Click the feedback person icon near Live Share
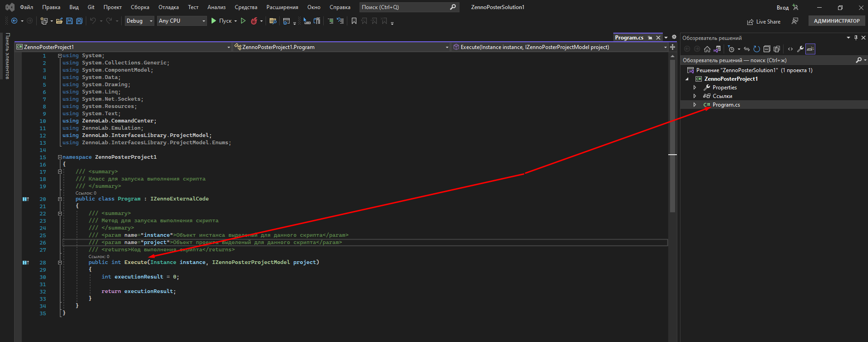Viewport: 868px width, 342px height. pos(795,21)
